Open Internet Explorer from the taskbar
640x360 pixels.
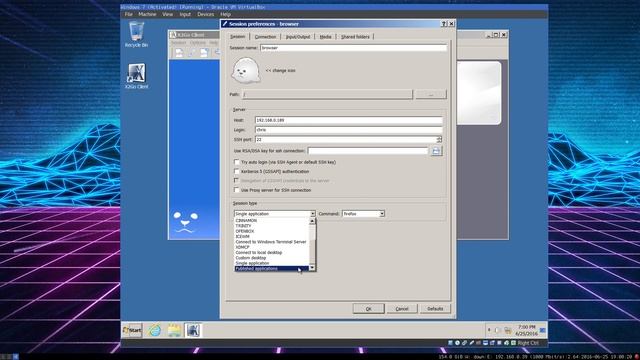(x=154, y=330)
